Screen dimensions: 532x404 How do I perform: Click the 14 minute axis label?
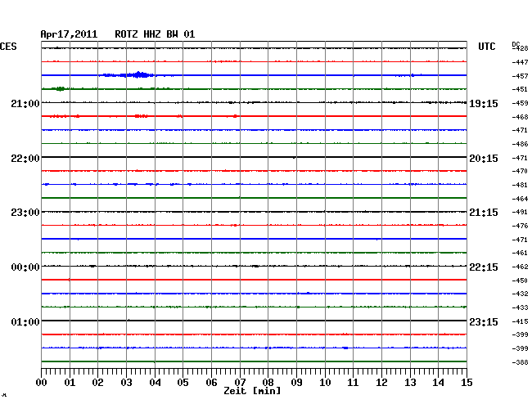[438, 383]
